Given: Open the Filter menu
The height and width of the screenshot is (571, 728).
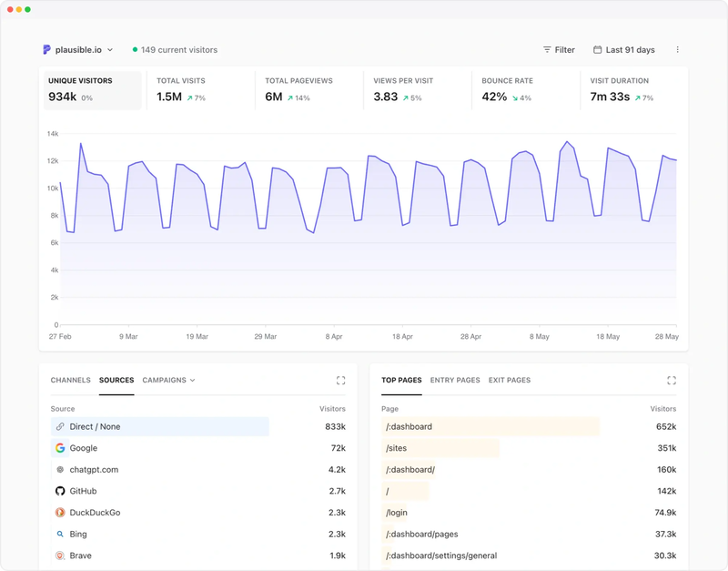Looking at the screenshot, I should [559, 50].
